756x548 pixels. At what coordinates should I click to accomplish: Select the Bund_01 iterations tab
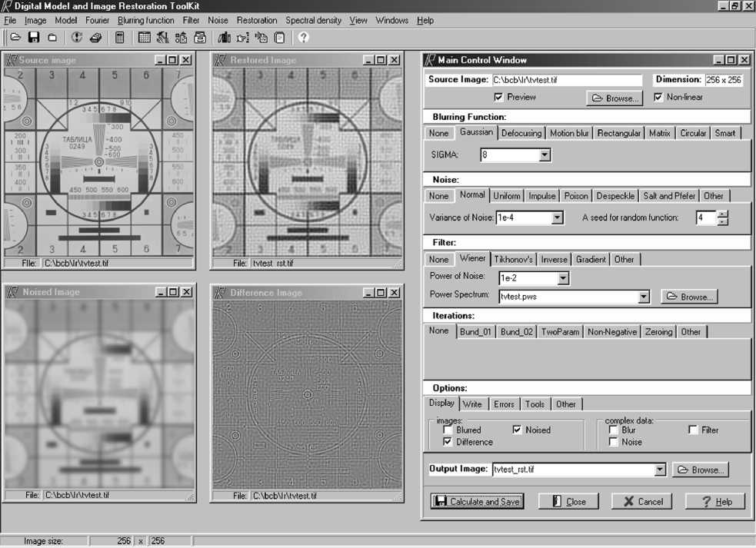tap(475, 331)
